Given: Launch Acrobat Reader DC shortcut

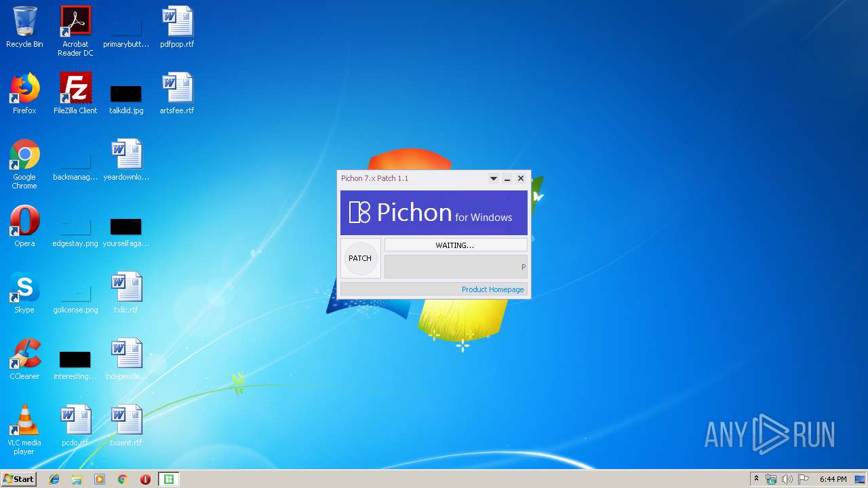Looking at the screenshot, I should pyautogui.click(x=75, y=31).
